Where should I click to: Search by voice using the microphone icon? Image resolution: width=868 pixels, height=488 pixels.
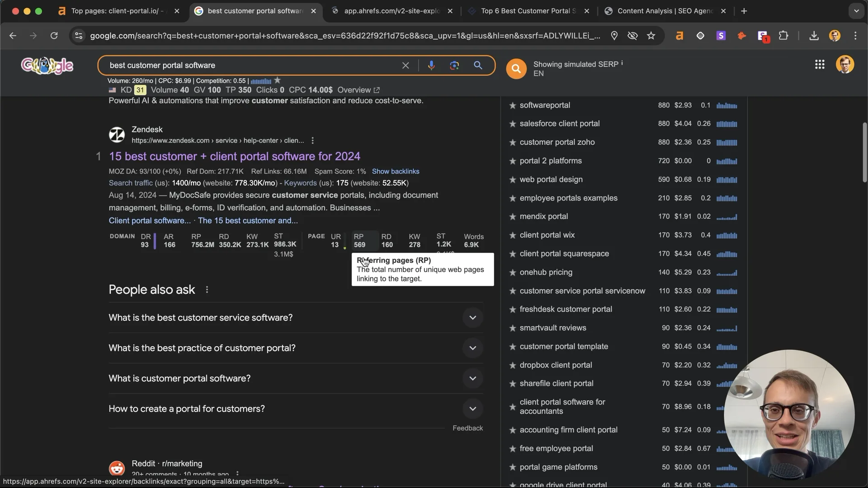(431, 66)
